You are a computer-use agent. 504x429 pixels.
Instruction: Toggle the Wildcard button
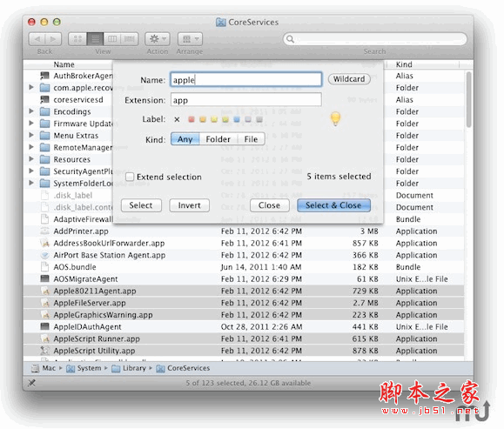349,79
